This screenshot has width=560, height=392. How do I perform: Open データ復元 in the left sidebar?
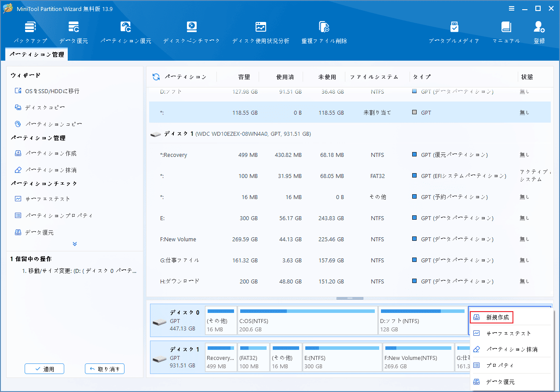(34, 232)
